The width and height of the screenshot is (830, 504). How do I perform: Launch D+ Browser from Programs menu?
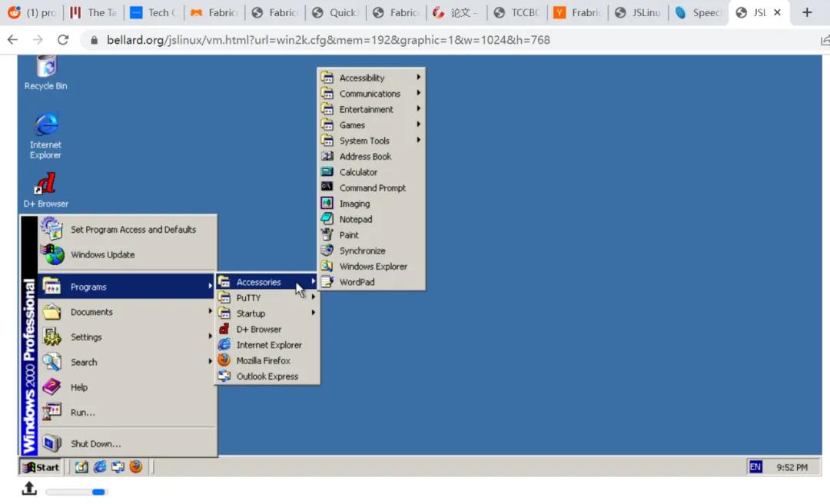[x=267, y=330]
